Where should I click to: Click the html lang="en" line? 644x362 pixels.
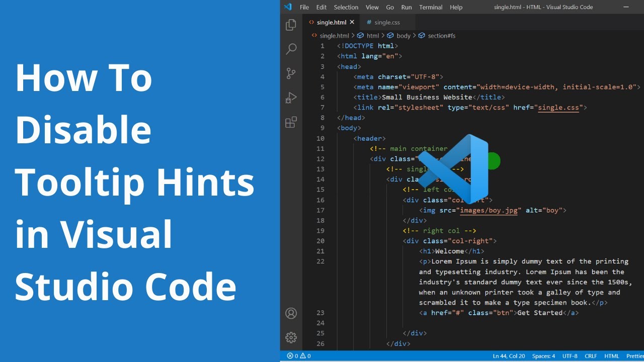click(x=370, y=56)
